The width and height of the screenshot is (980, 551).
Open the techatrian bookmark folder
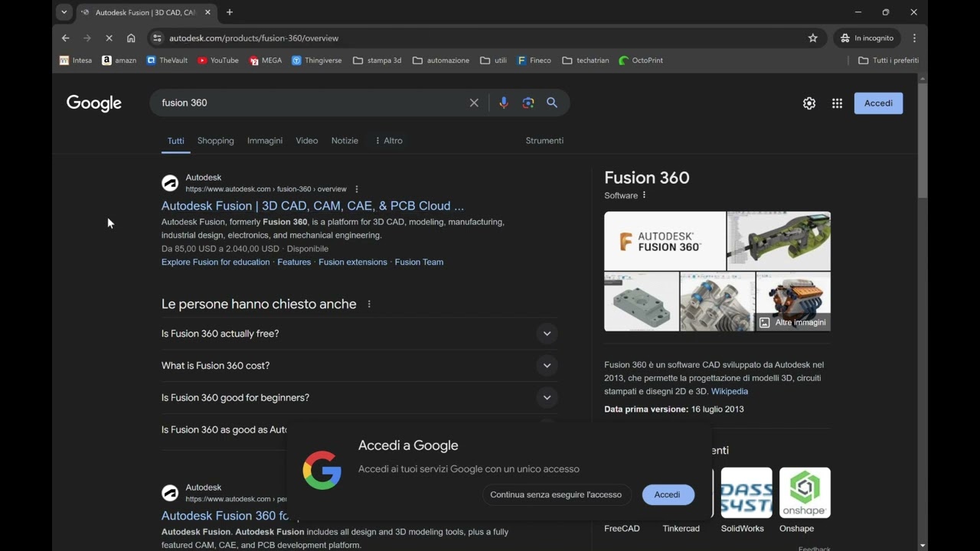pos(585,60)
